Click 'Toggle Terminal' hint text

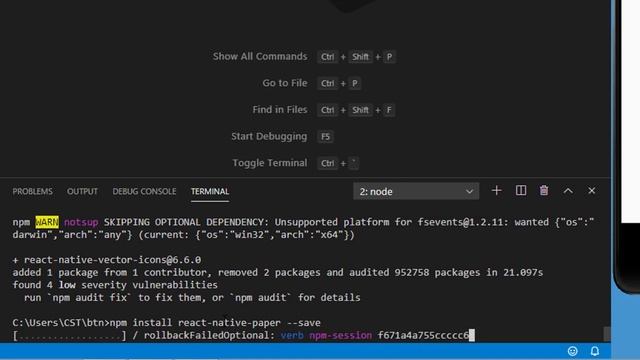tap(270, 163)
